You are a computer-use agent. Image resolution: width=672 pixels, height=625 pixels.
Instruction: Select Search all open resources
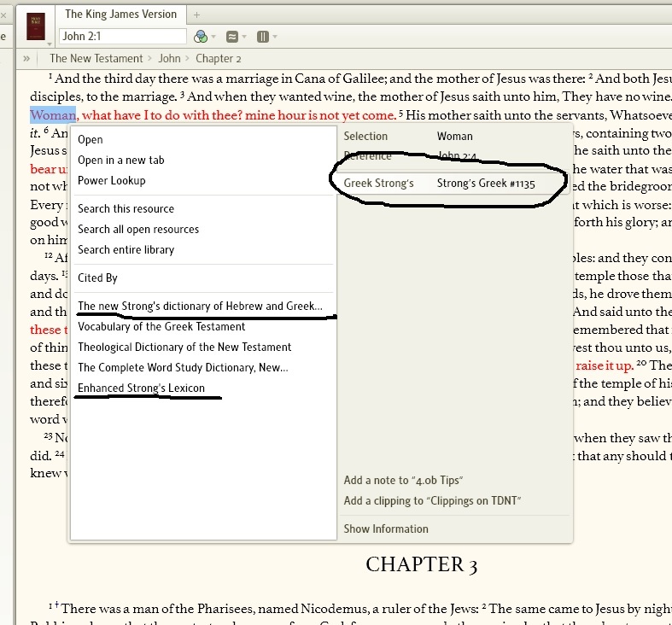pyautogui.click(x=138, y=230)
